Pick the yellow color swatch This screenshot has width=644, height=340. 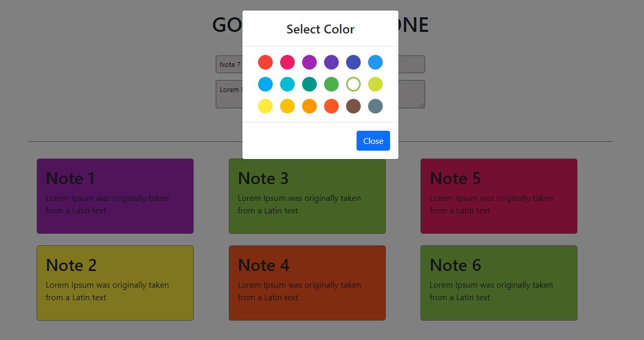[x=265, y=106]
